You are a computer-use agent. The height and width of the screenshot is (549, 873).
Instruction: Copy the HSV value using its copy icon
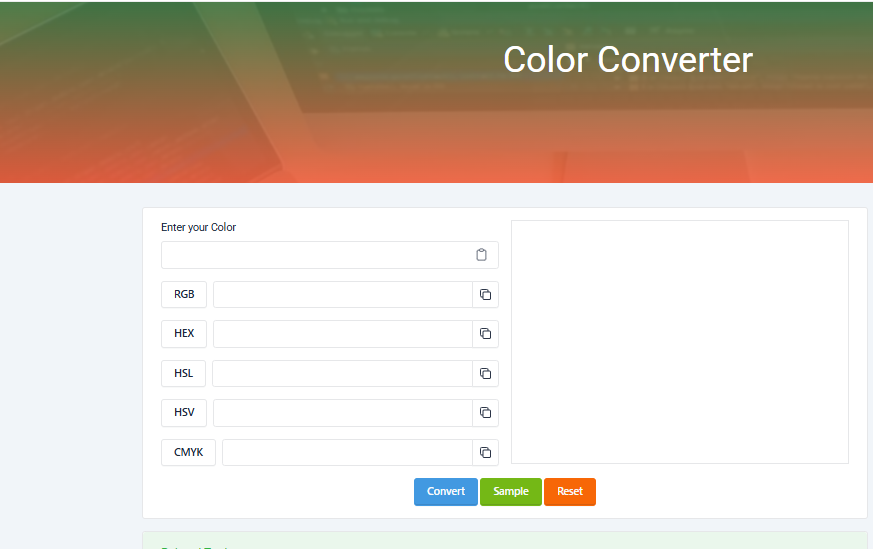coord(485,413)
